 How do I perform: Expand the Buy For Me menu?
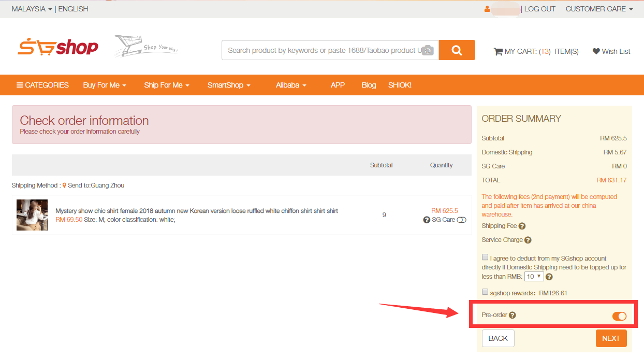point(105,85)
